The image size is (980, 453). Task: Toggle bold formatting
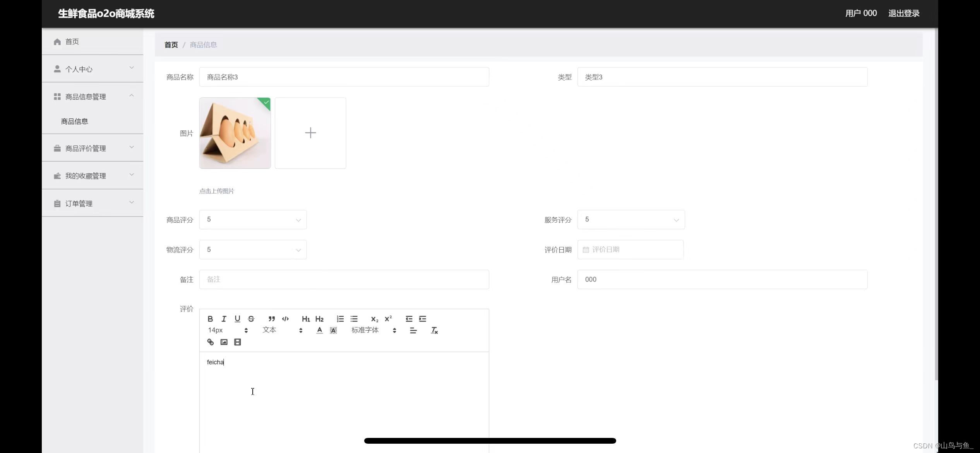tap(210, 319)
